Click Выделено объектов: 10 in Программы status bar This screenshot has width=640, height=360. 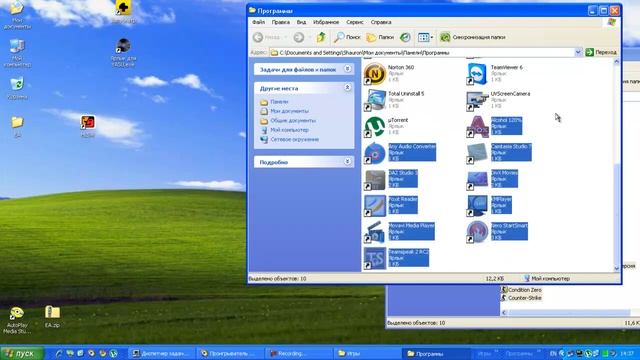tap(277, 279)
